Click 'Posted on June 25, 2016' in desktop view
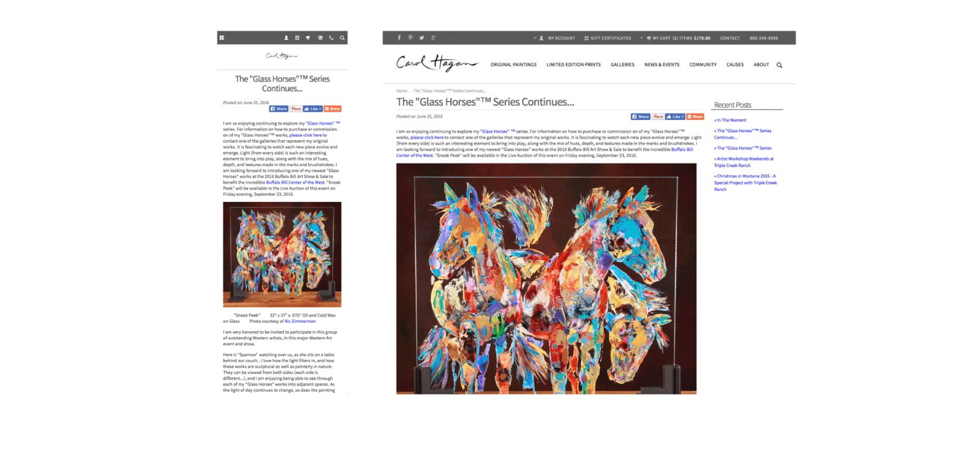 click(420, 116)
